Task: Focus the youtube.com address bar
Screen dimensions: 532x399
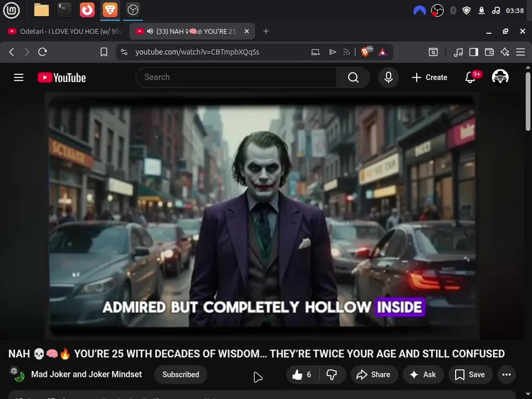Action: click(197, 52)
